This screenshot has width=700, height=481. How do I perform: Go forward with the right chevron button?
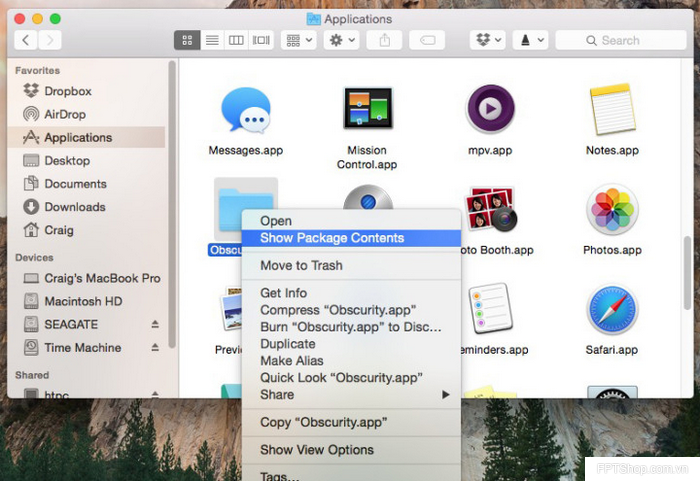[x=50, y=40]
